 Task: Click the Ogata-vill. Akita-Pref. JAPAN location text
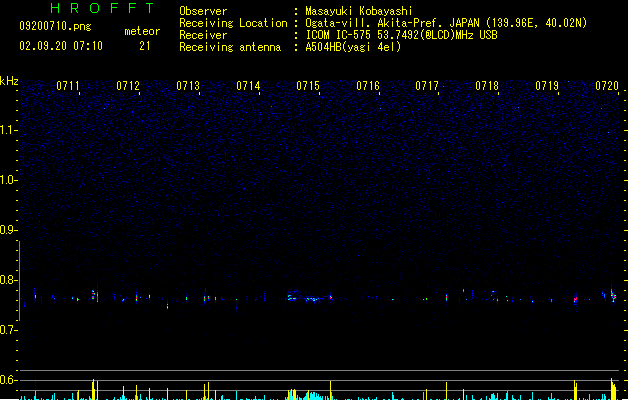446,23
